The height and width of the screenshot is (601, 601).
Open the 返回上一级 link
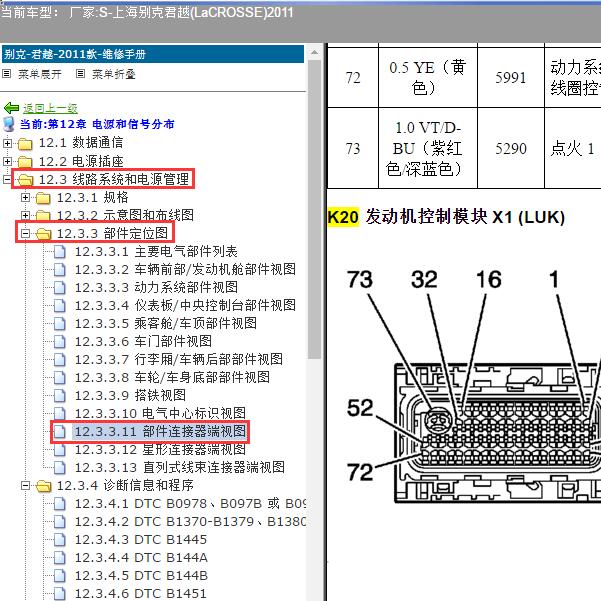(50, 108)
